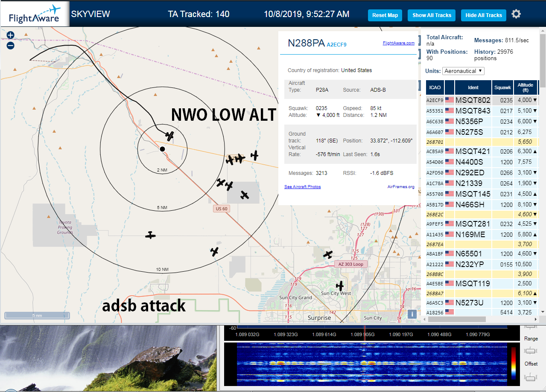The height and width of the screenshot is (392, 546).
Task: Click the US flag in the N292ED row
Action: click(x=450, y=173)
